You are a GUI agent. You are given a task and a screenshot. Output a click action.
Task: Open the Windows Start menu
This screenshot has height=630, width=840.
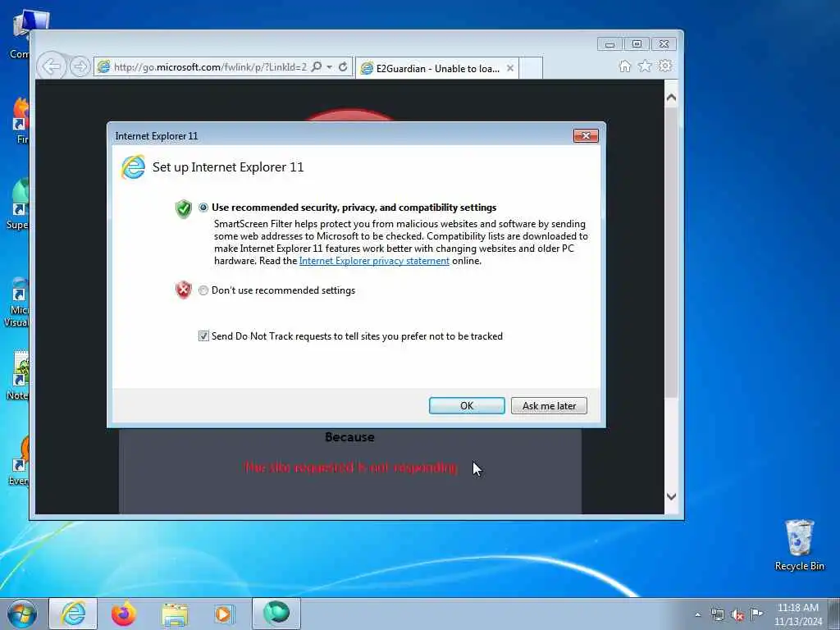pos(22,614)
